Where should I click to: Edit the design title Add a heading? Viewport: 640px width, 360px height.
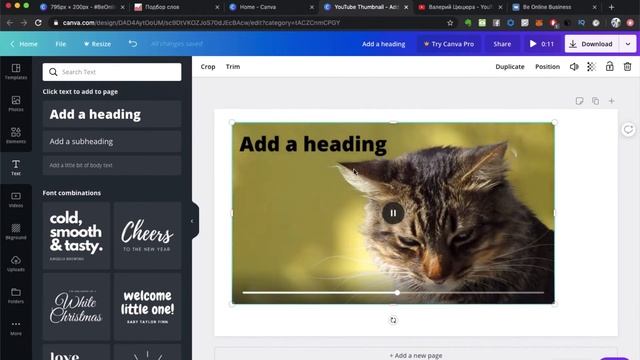(x=384, y=44)
